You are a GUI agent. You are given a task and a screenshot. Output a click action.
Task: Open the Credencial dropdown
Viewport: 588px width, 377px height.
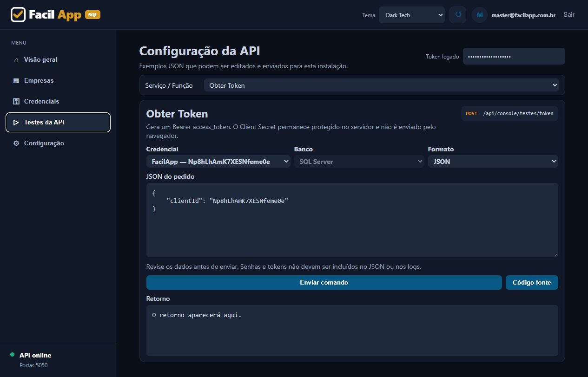click(x=218, y=162)
